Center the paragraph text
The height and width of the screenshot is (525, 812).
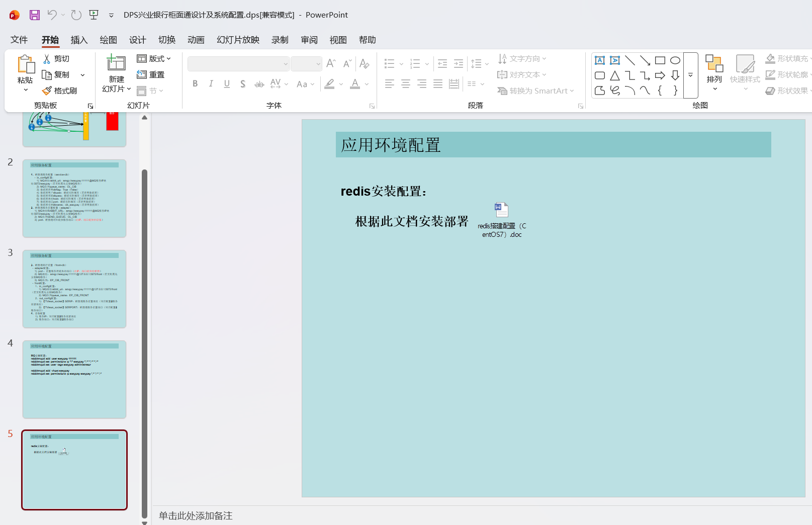click(406, 84)
